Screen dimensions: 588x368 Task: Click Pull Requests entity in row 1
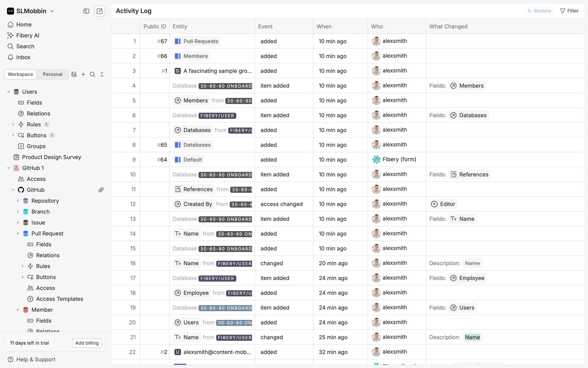click(x=200, y=41)
